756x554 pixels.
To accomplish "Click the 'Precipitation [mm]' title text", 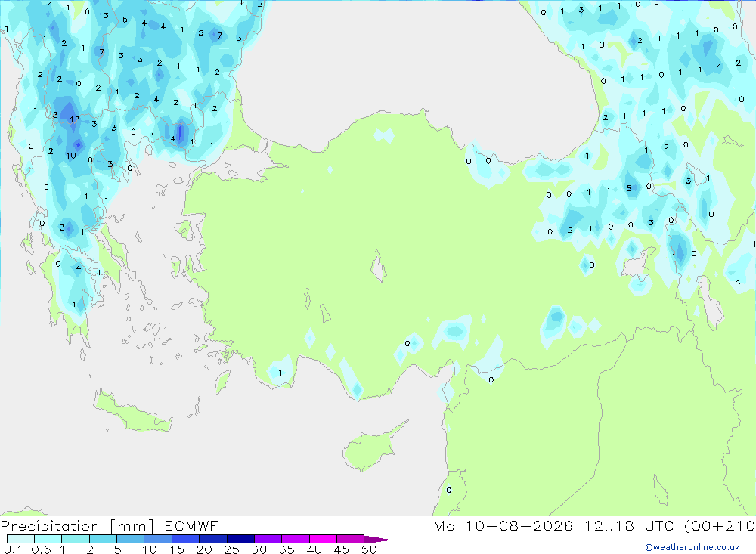I will [77, 525].
